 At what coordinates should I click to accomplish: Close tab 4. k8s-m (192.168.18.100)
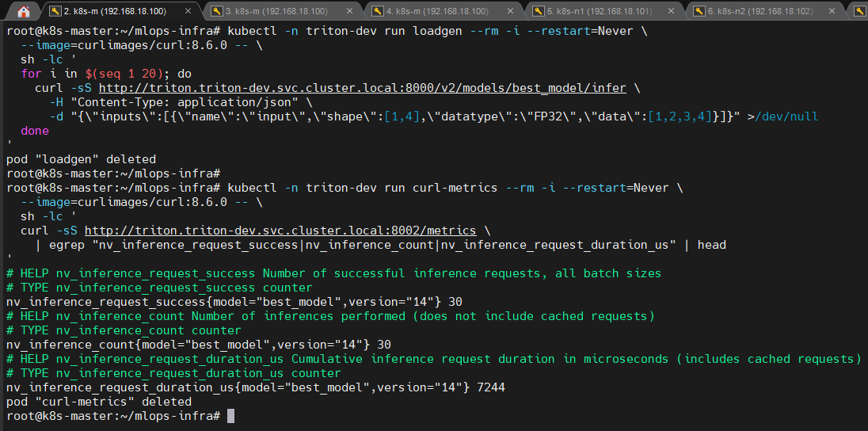pyautogui.click(x=509, y=11)
